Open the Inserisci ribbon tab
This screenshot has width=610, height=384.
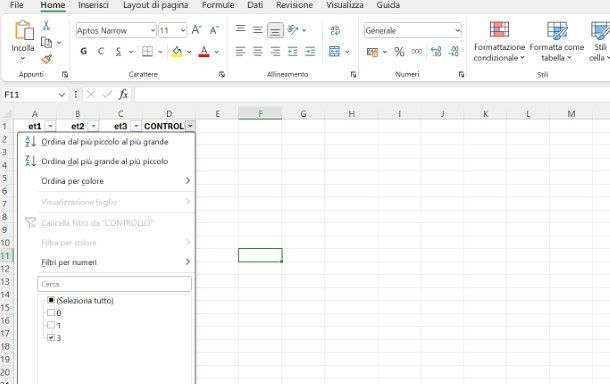[93, 5]
